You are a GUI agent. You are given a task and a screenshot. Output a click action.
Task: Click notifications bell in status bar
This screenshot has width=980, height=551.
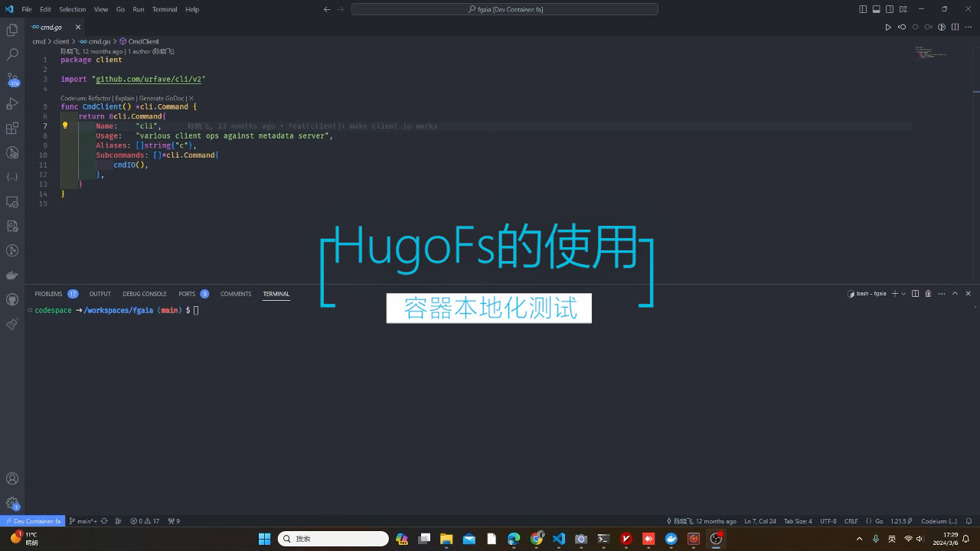click(969, 521)
